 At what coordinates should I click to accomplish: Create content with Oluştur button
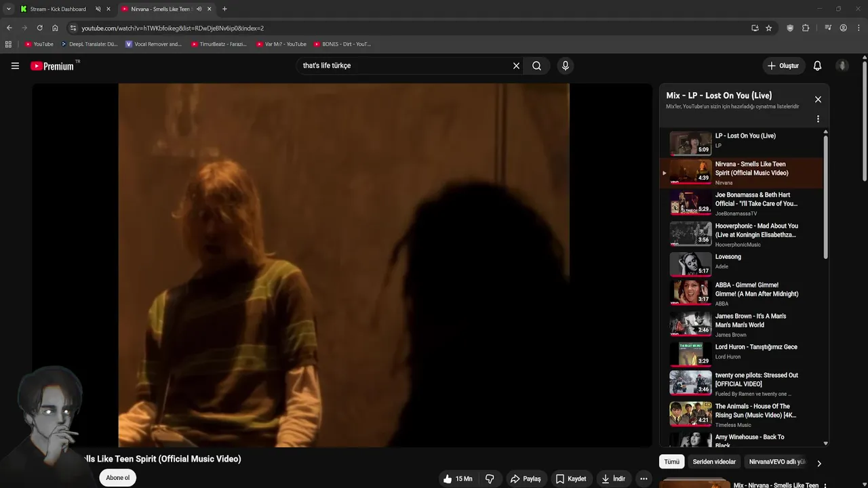coord(783,66)
